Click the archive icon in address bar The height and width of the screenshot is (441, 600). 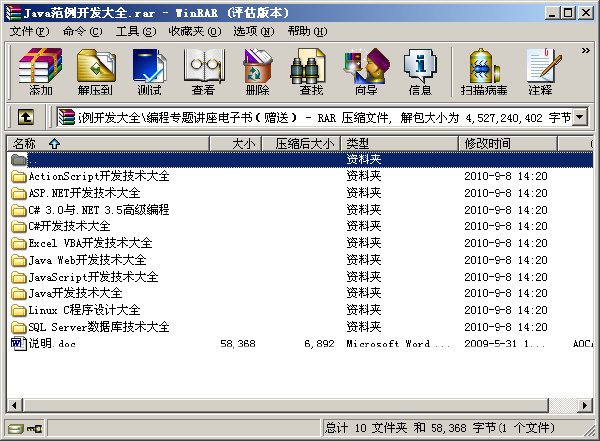[66, 117]
